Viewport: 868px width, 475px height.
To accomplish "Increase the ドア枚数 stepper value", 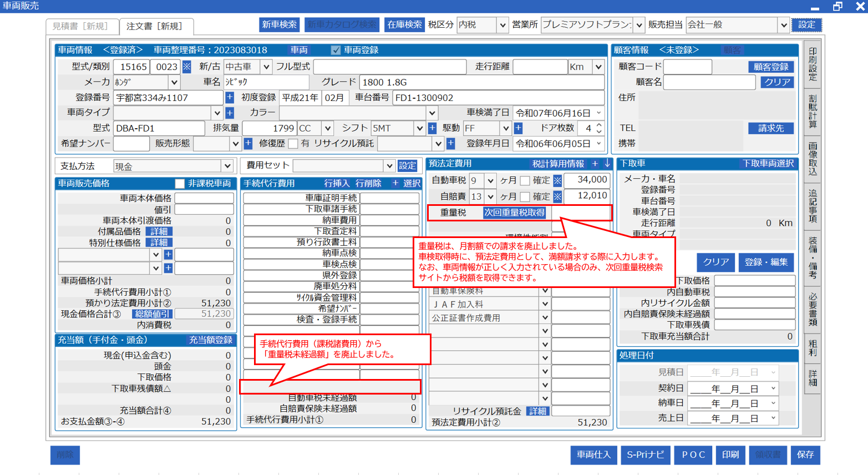I will tap(599, 125).
